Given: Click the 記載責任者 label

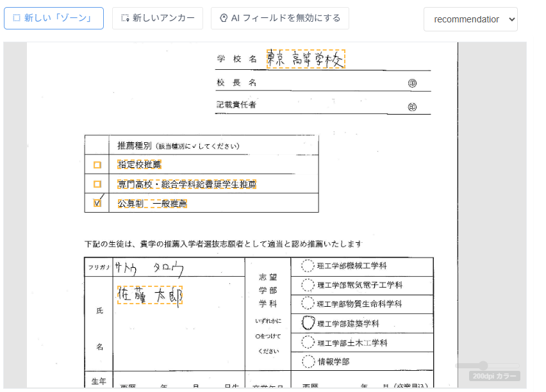Looking at the screenshot, I should (x=236, y=104).
